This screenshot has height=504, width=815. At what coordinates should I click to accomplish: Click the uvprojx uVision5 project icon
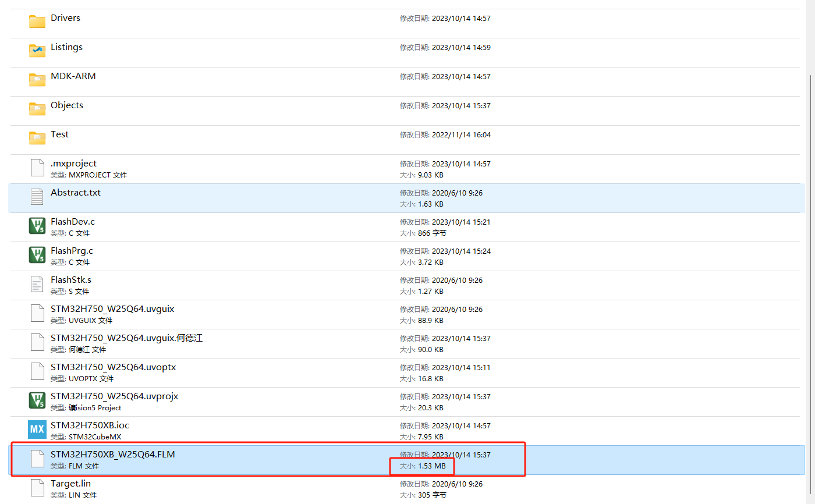[x=37, y=400]
